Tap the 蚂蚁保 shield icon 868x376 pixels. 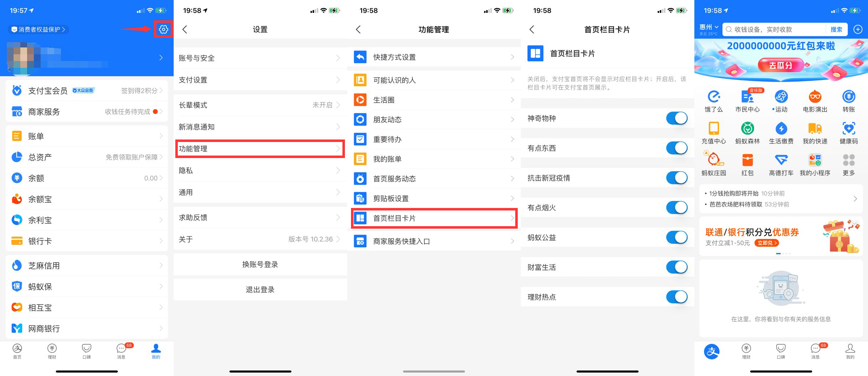point(17,286)
